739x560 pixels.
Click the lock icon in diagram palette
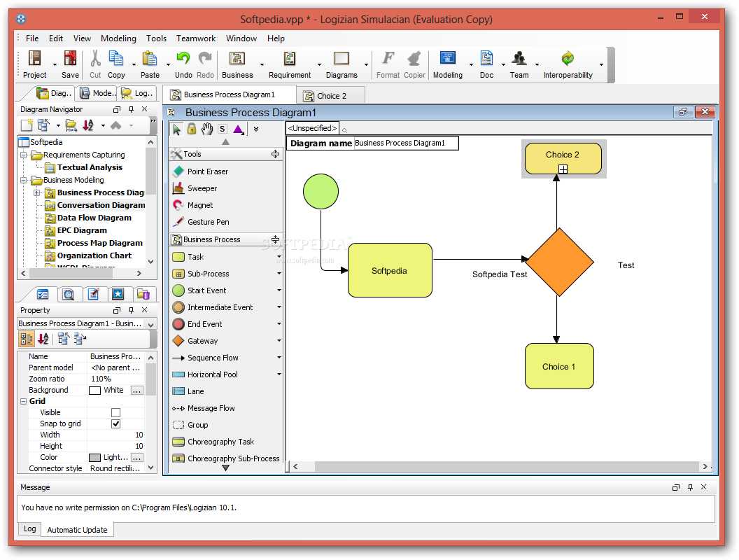[191, 129]
